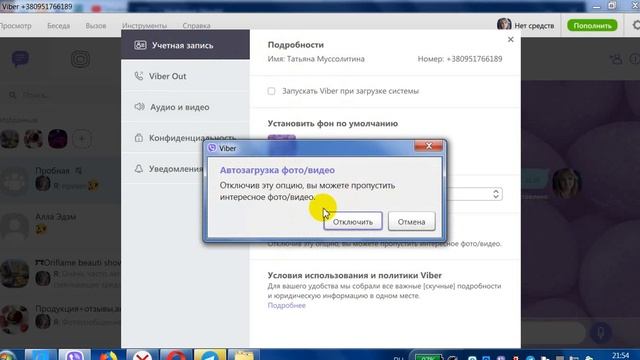The height and width of the screenshot is (360, 640).
Task: Click the green Пополнить button
Action: click(x=592, y=25)
